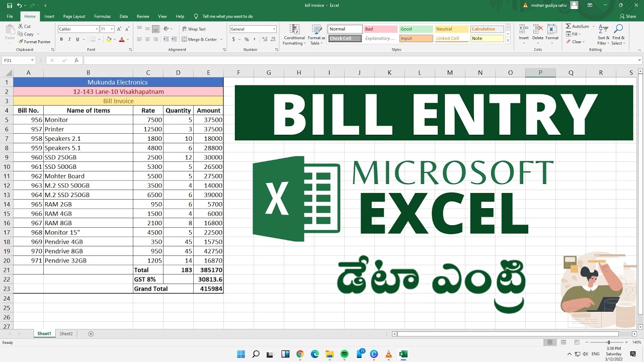Click the Share button

pyautogui.click(x=627, y=16)
